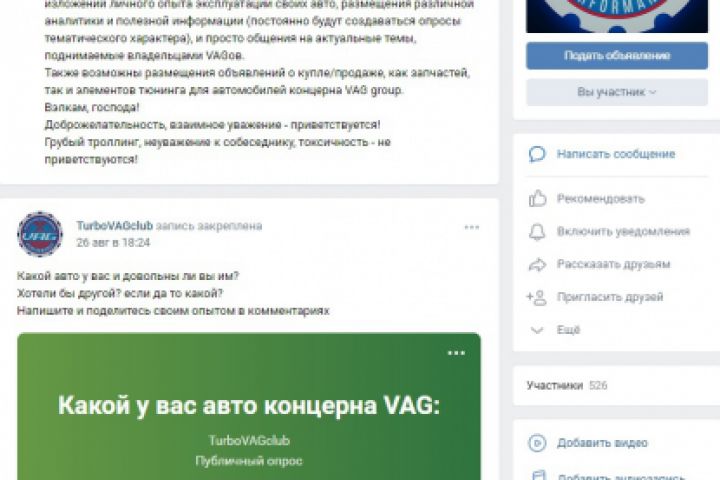Select Включить уведомления menu item
Image resolution: width=720 pixels, height=480 pixels.
coord(623,232)
